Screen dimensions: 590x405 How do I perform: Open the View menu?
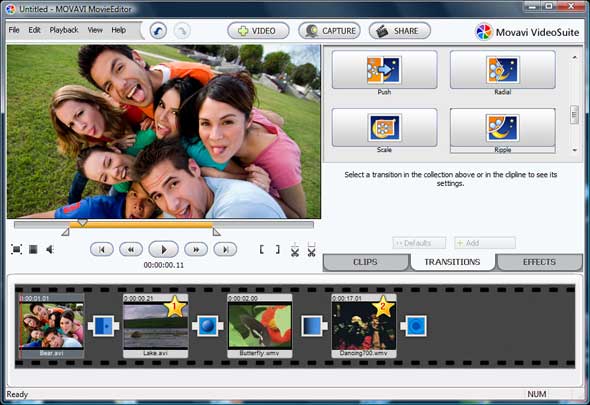(x=95, y=30)
